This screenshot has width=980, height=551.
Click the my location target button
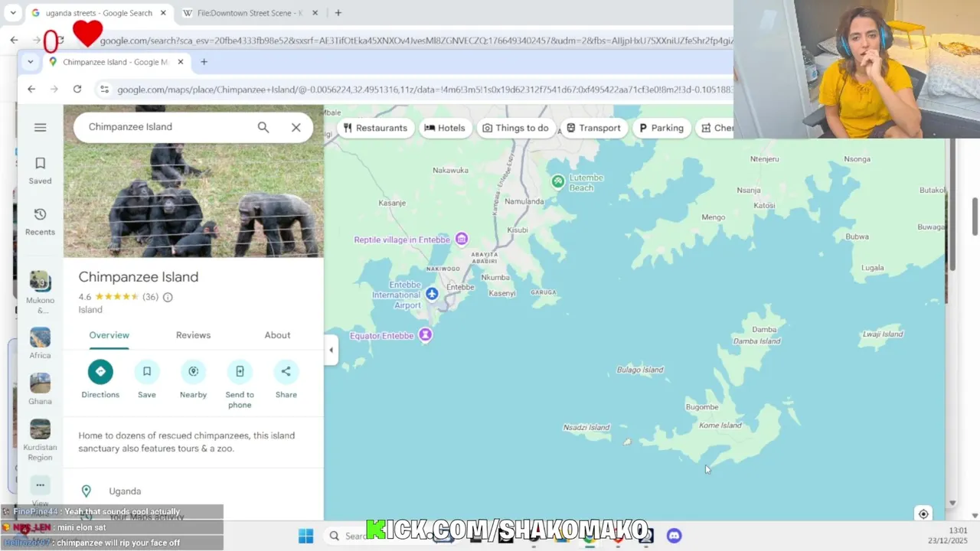point(923,514)
